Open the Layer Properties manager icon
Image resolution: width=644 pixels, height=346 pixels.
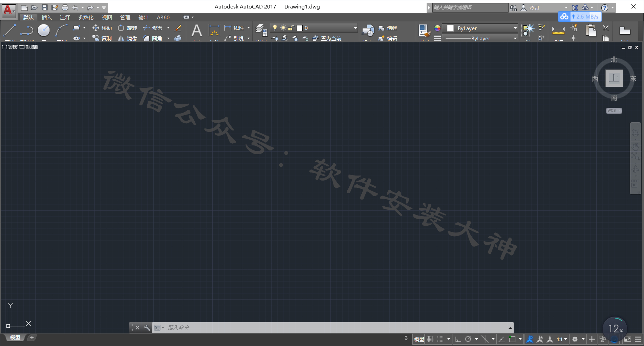point(261,30)
